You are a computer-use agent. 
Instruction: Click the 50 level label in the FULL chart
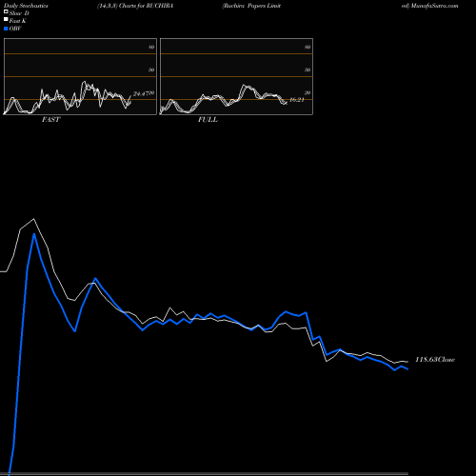[x=307, y=69]
